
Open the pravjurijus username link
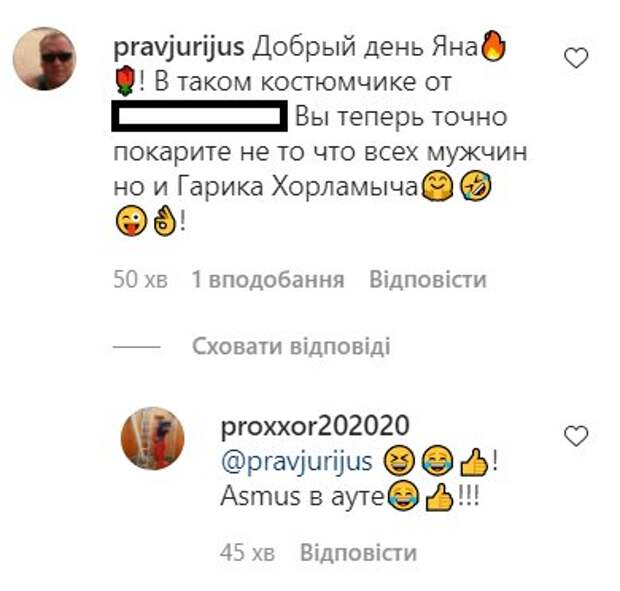179,49
